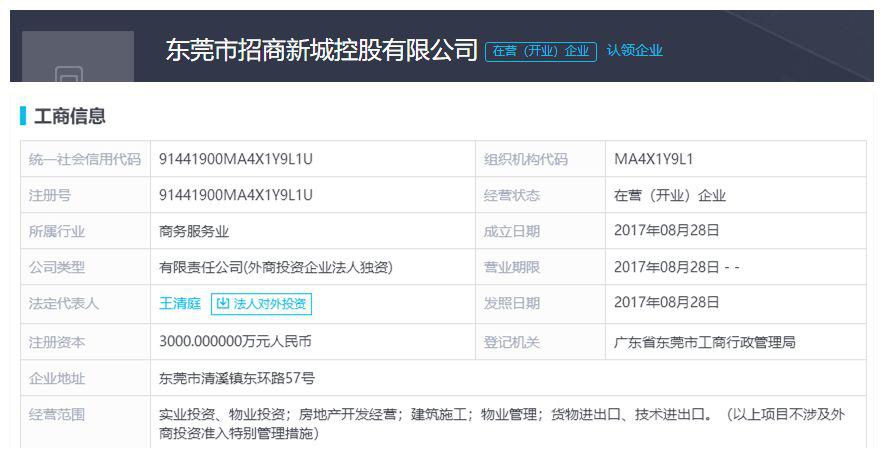Viewport: 884px width, 458px height.
Task: Select 企业地址 value 东莞市清溪镇东环路57号
Action: [237, 378]
